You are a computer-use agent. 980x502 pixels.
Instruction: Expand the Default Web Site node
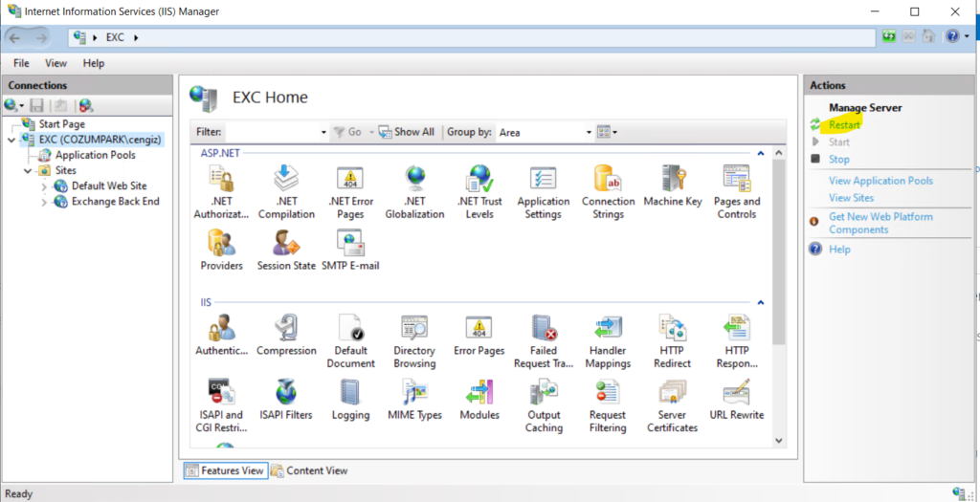click(44, 186)
